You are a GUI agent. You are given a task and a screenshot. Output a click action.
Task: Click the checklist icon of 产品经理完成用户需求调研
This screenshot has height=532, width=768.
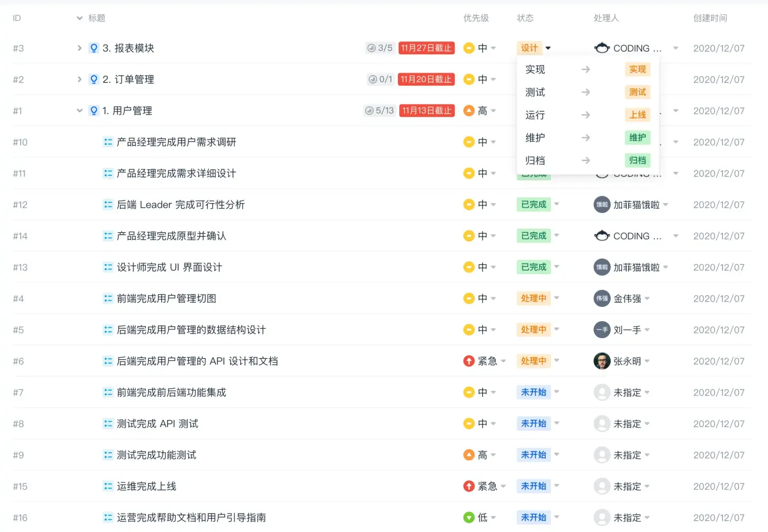tap(108, 142)
